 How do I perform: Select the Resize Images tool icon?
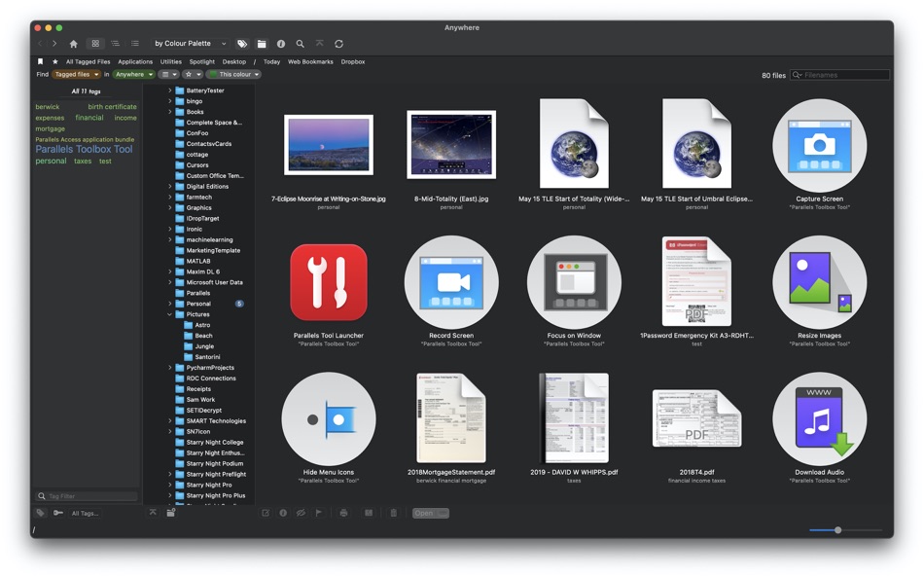pyautogui.click(x=819, y=282)
